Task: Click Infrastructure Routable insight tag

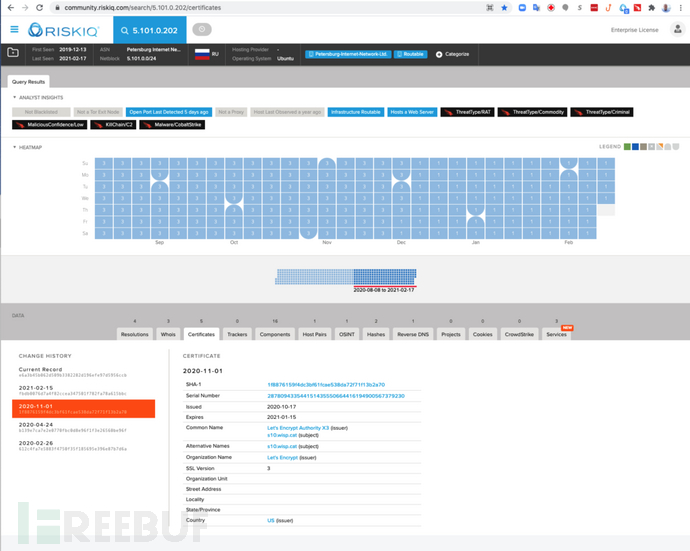Action: click(356, 112)
